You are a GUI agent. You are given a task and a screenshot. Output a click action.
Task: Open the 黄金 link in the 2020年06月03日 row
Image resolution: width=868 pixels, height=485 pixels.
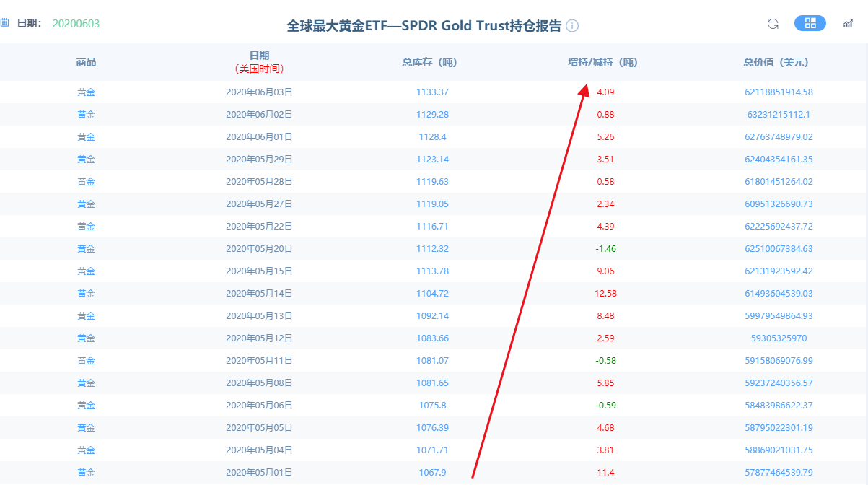click(86, 92)
